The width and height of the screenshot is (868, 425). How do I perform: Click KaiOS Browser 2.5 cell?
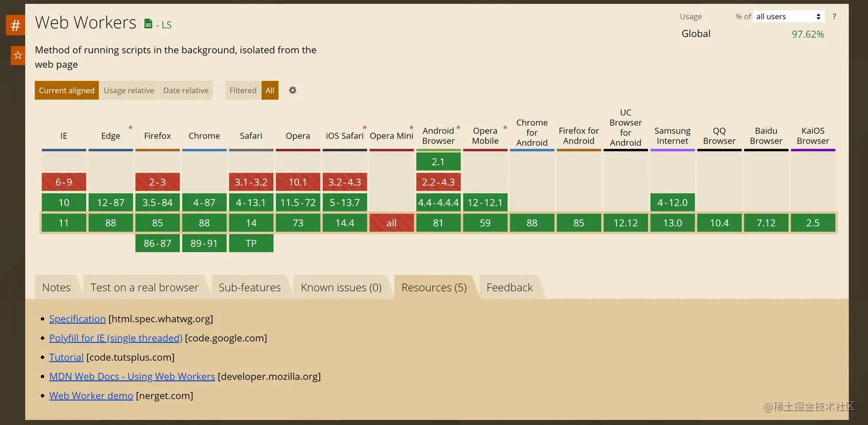[x=813, y=223]
